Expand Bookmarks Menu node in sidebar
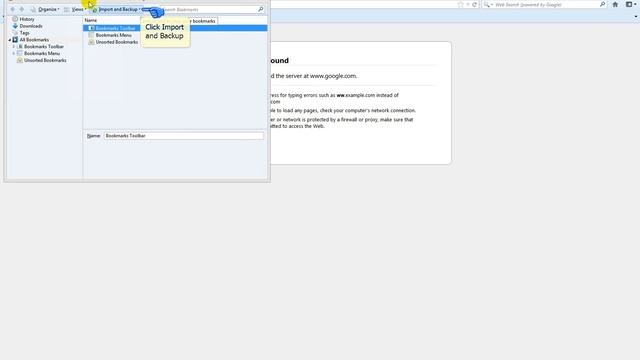This screenshot has width=640, height=360. pos(13,53)
